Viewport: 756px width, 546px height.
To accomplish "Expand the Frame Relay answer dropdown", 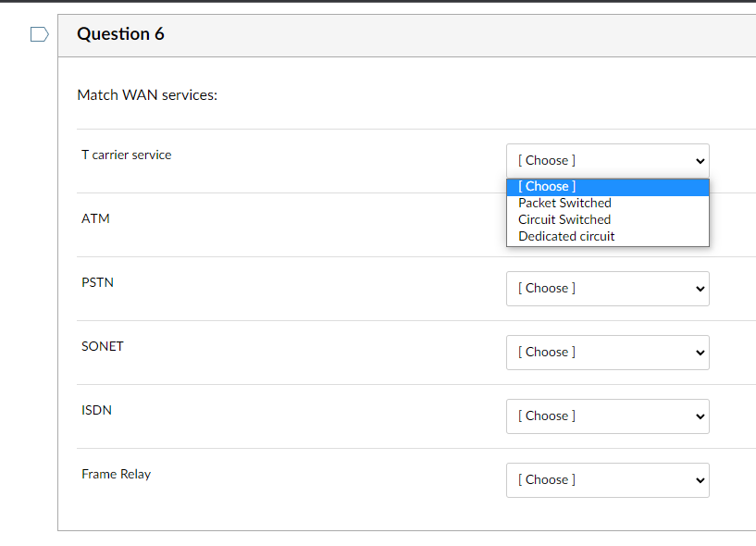I will tap(608, 480).
